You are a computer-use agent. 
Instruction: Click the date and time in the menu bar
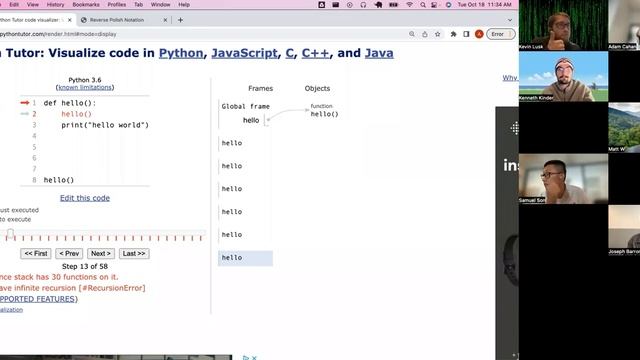tap(484, 4)
